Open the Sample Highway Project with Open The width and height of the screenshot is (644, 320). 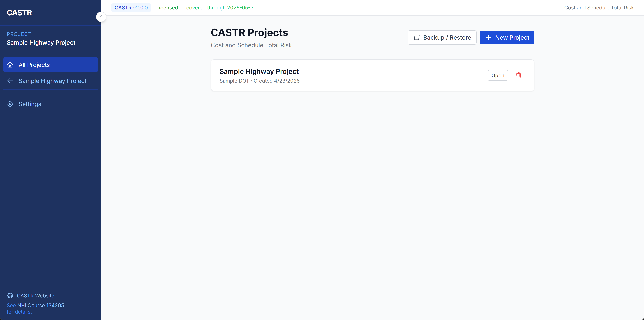click(497, 75)
